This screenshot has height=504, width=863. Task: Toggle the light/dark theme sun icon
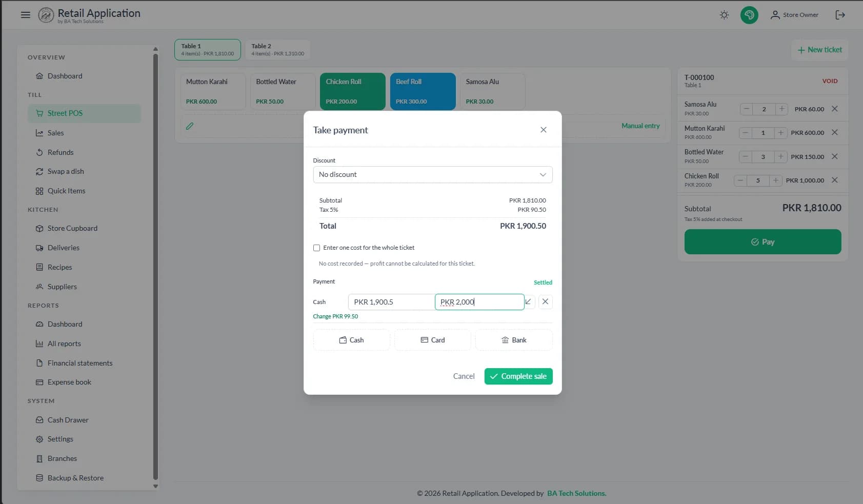click(x=724, y=15)
